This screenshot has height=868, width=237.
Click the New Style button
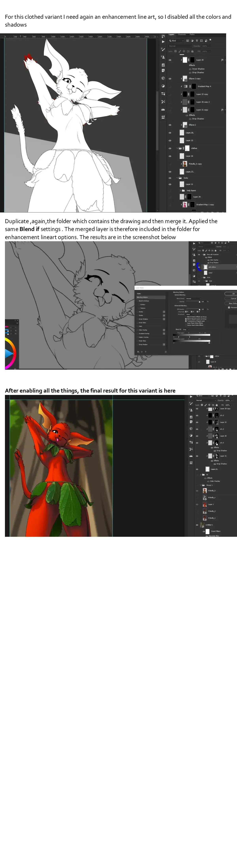(x=232, y=303)
